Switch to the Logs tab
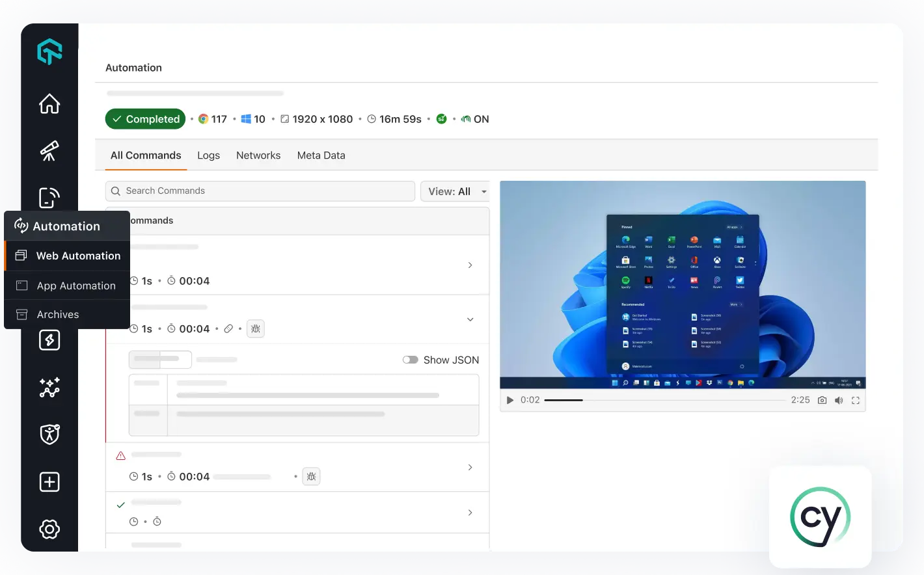This screenshot has width=924, height=575. (208, 155)
